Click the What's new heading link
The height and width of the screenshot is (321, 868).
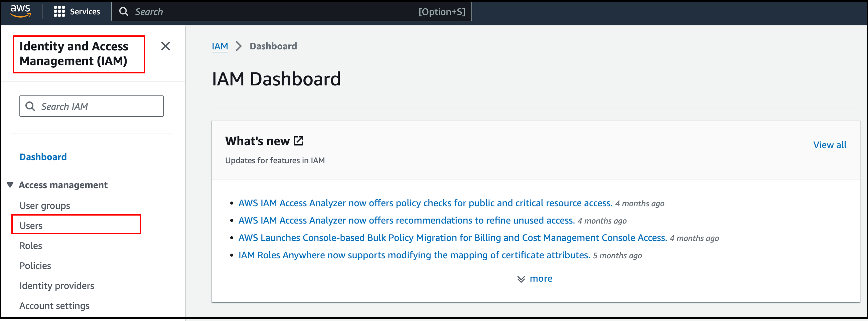click(x=258, y=141)
